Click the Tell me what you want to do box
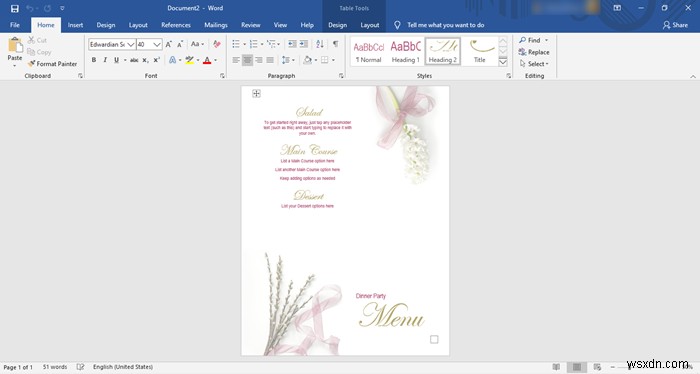Viewport: 700px width, 374px height. point(446,25)
